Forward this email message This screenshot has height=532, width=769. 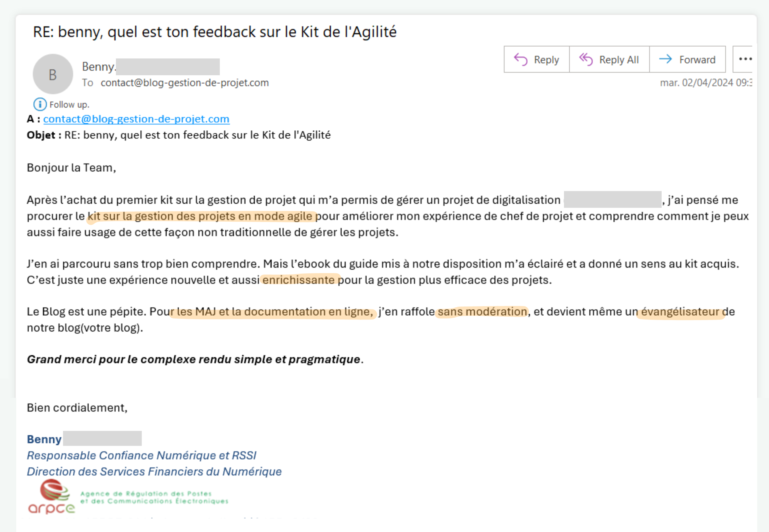click(687, 59)
